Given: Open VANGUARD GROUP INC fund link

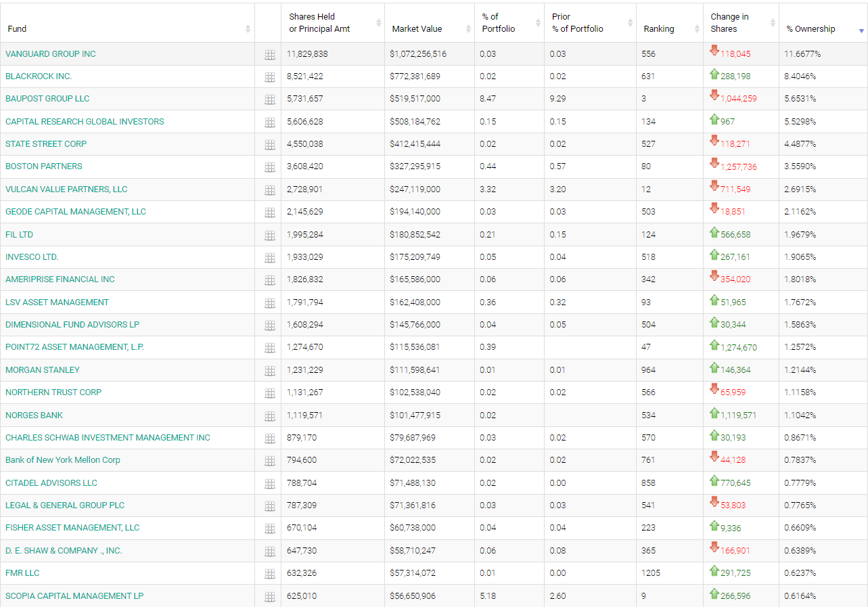Looking at the screenshot, I should [x=51, y=53].
